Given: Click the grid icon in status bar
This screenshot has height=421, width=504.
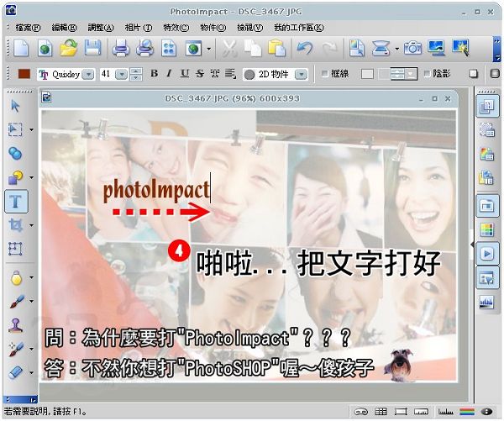Looking at the screenshot, I should [x=381, y=412].
